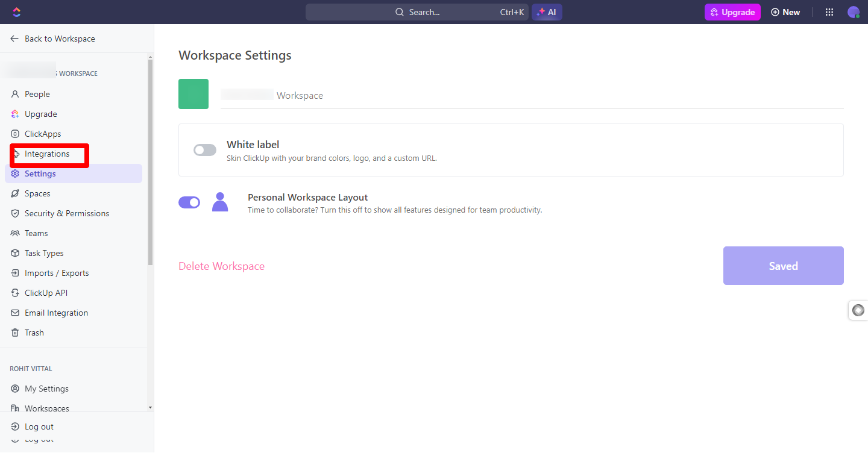
Task: Click the ClickApps sidebar icon
Action: coord(15,134)
